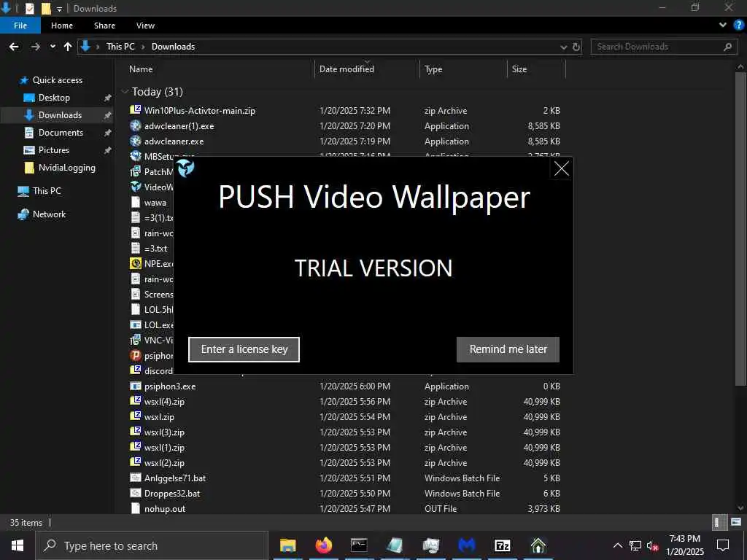Choose Remind me later
This screenshot has width=747, height=560.
(x=508, y=349)
